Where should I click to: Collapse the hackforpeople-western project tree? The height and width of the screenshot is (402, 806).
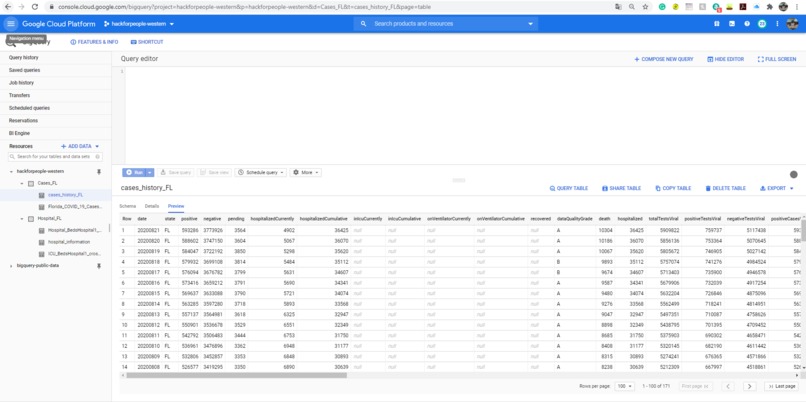click(x=11, y=172)
